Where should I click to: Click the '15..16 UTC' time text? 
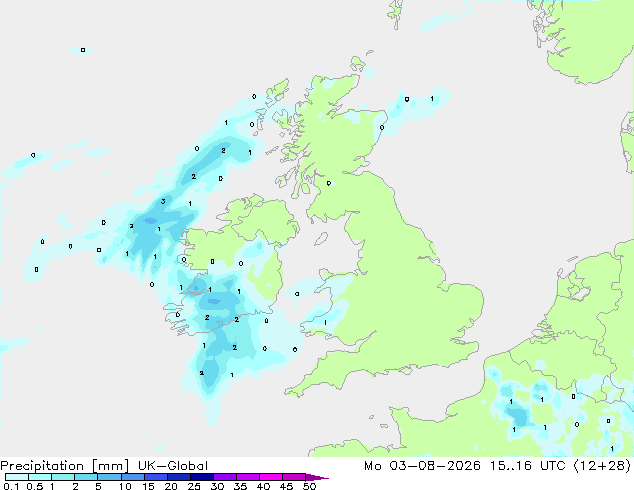[528, 466]
